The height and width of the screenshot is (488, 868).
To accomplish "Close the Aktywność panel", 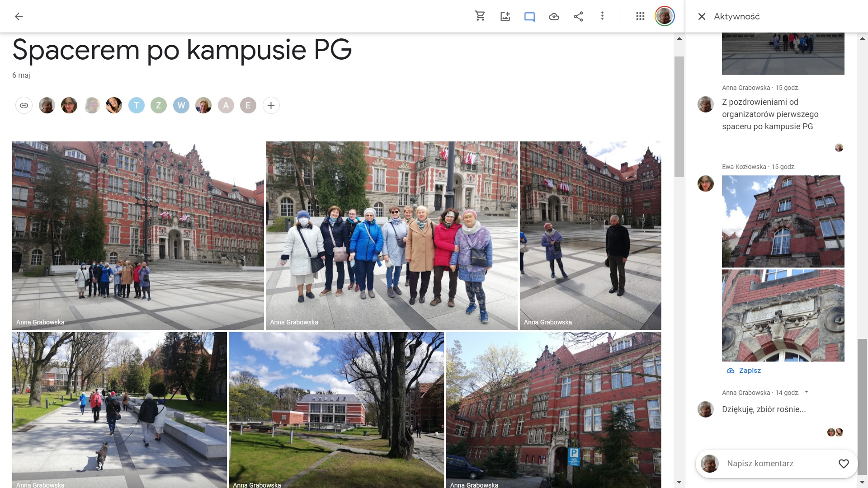I will click(x=702, y=17).
